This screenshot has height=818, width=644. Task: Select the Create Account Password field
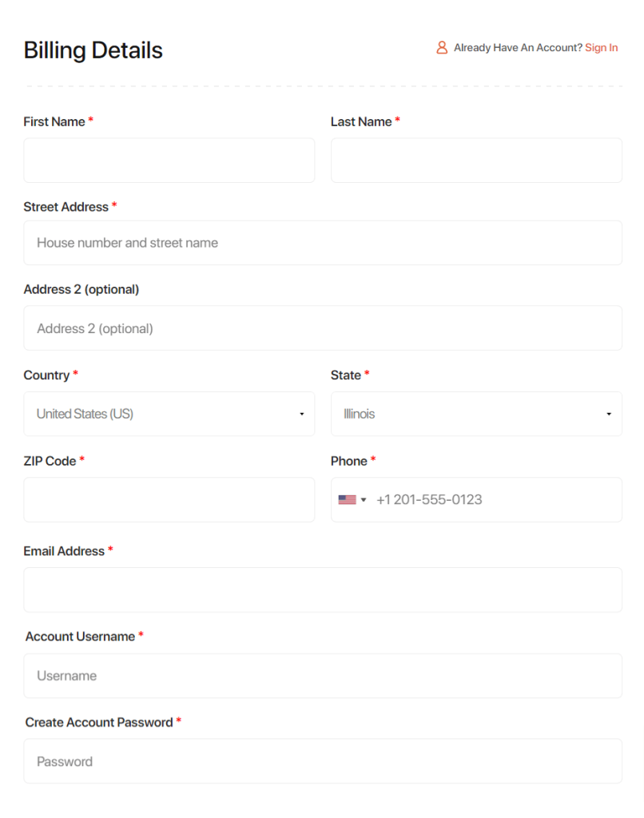click(x=323, y=761)
